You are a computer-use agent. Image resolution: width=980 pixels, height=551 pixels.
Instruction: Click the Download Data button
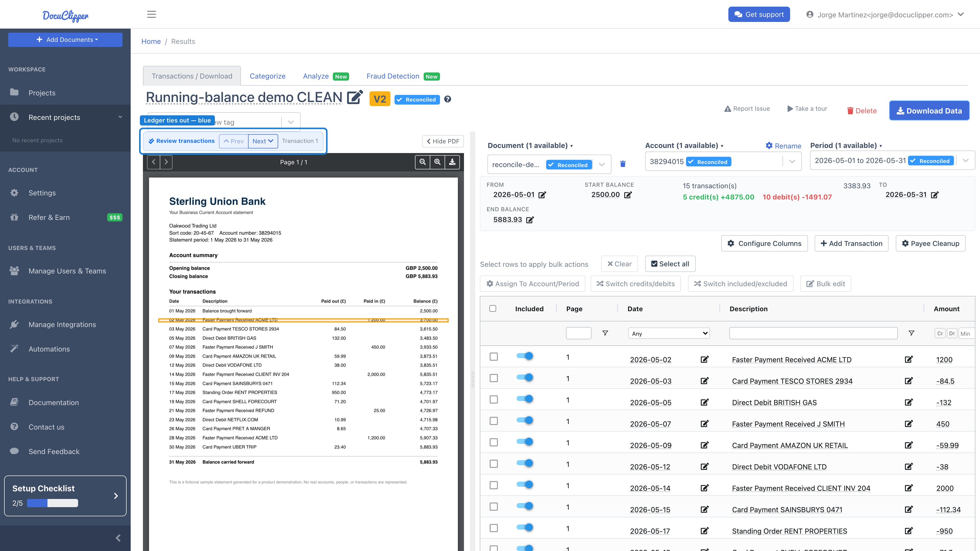[929, 111]
